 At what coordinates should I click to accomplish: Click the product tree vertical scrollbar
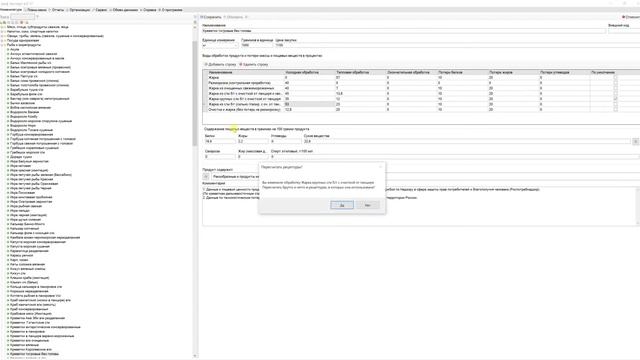click(x=195, y=94)
